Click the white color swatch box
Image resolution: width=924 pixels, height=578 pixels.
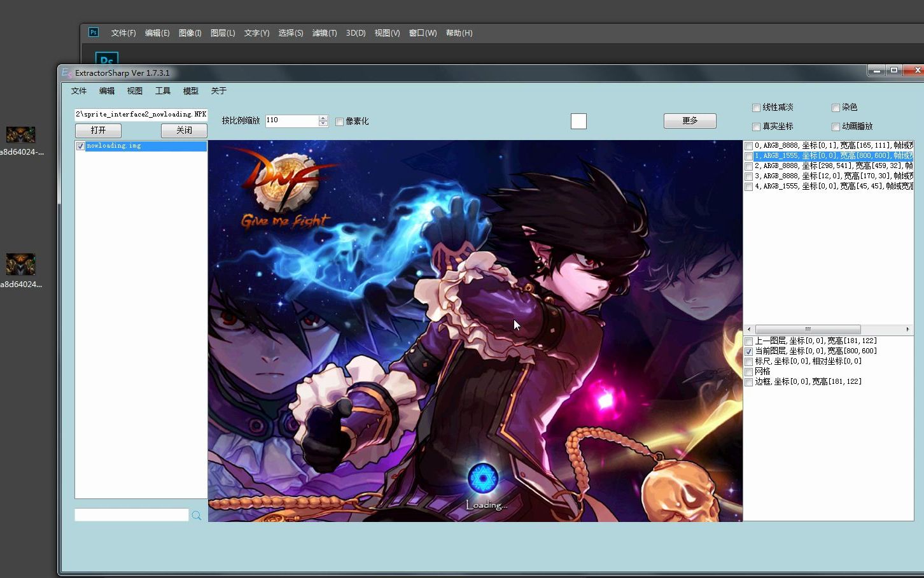coord(578,121)
